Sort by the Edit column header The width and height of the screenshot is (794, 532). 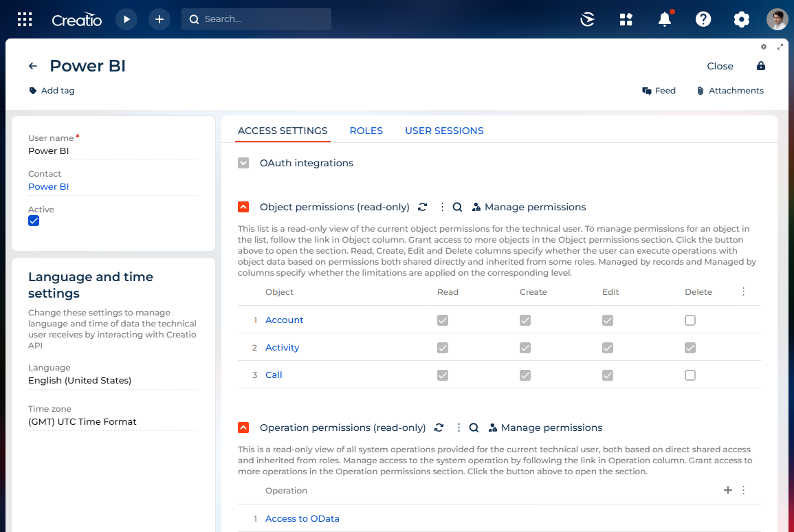[x=610, y=292]
